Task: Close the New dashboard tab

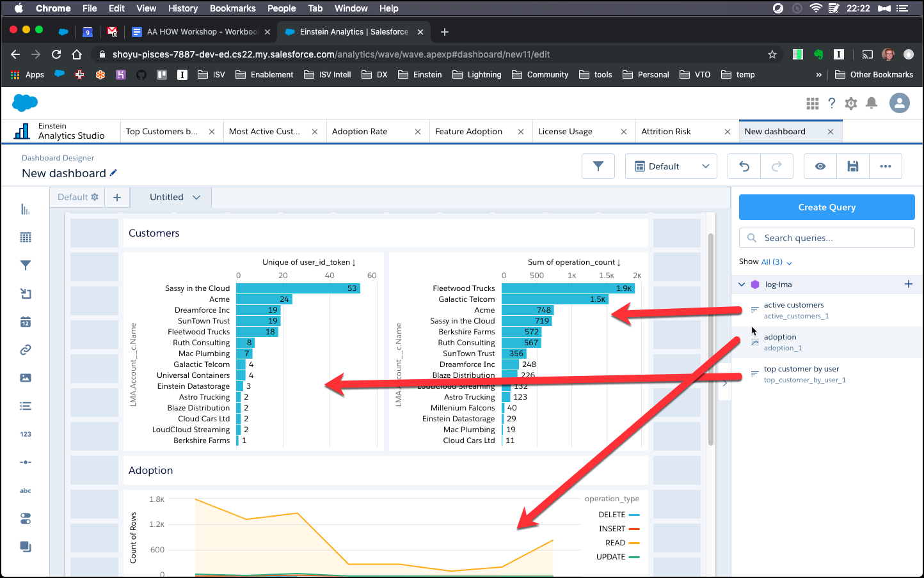Action: click(x=831, y=132)
